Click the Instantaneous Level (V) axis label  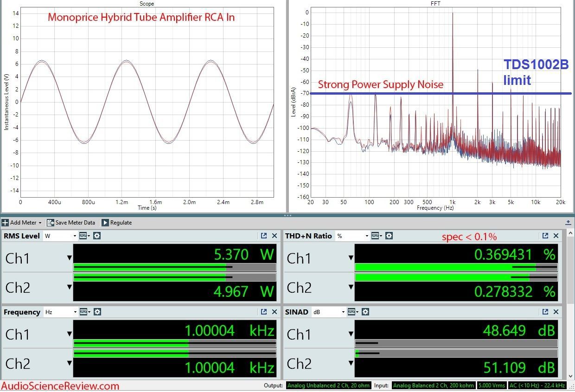6,102
